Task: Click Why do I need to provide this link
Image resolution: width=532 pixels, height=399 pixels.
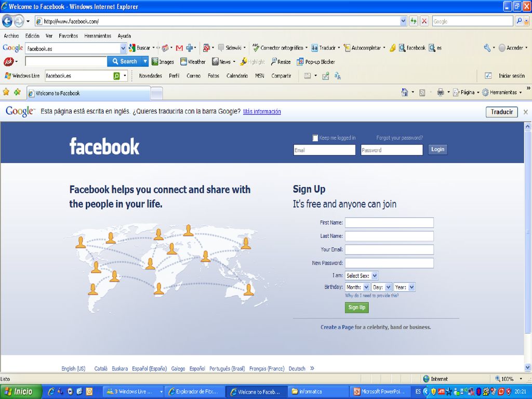Action: click(372, 296)
